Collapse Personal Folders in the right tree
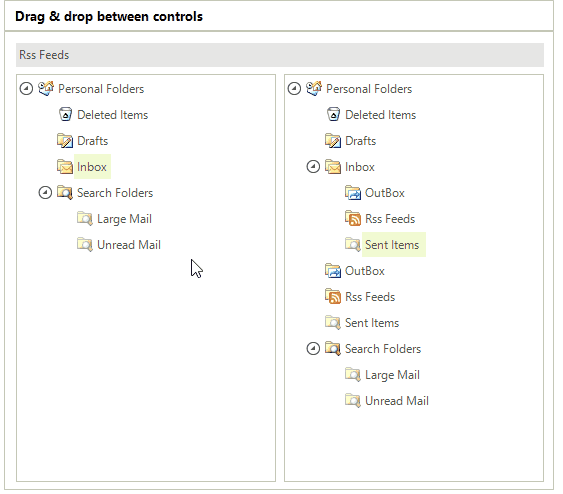This screenshot has width=563, height=494. [294, 88]
